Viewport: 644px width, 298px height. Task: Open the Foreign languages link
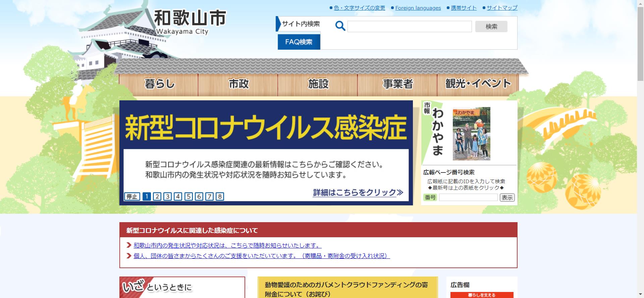coord(418,8)
